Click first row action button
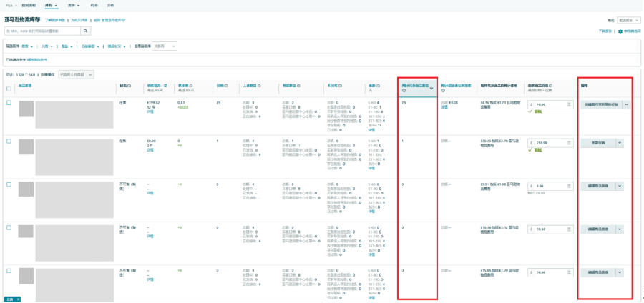 pyautogui.click(x=602, y=104)
